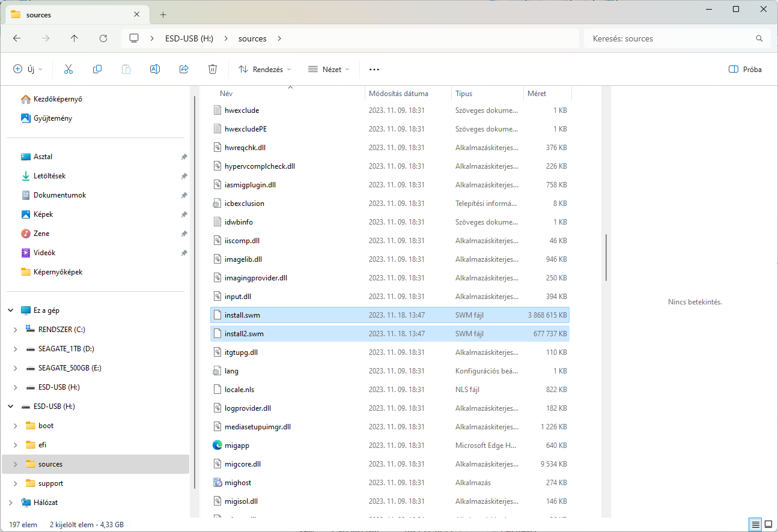Select imagingprovider.dll file

point(390,278)
